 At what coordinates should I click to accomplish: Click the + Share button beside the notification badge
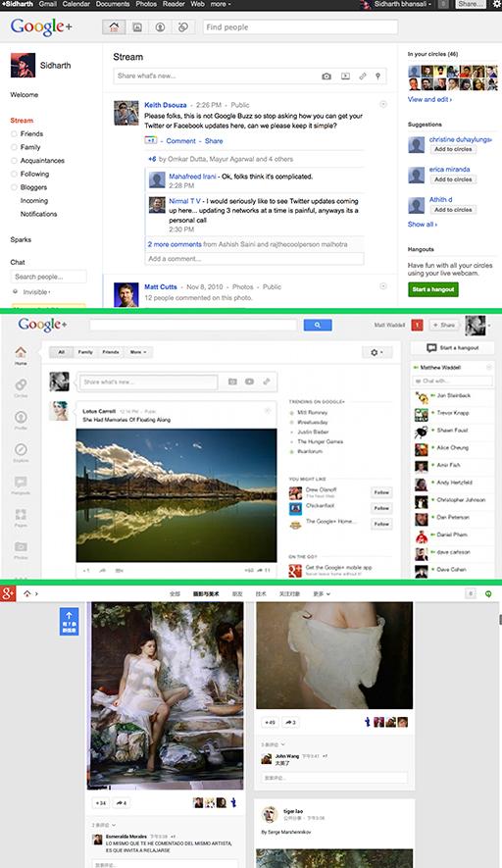click(444, 325)
